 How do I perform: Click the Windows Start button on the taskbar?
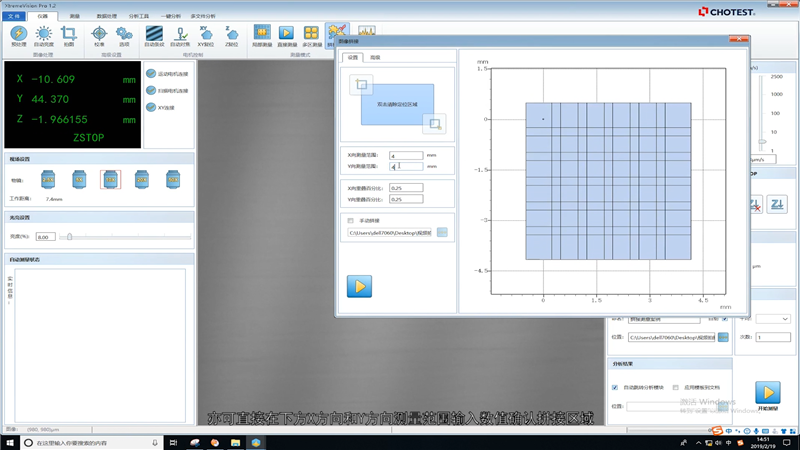pos(9,442)
